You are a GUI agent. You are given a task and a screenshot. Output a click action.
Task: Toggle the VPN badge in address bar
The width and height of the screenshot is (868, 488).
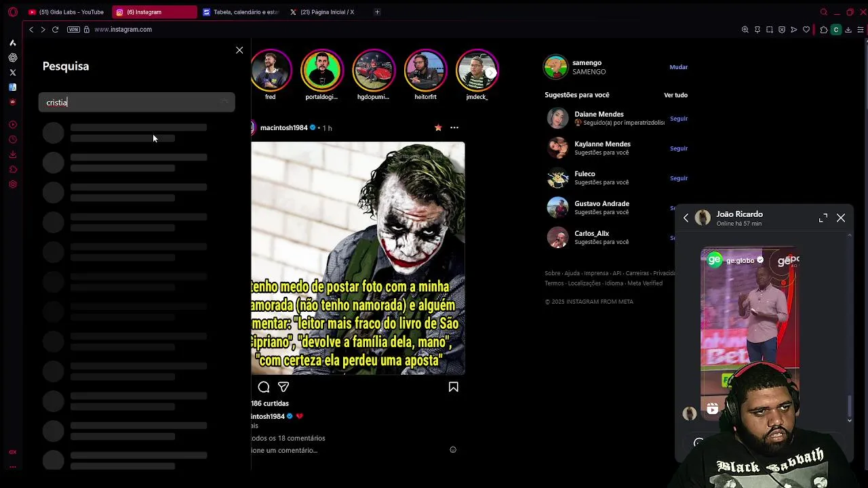[x=73, y=30]
